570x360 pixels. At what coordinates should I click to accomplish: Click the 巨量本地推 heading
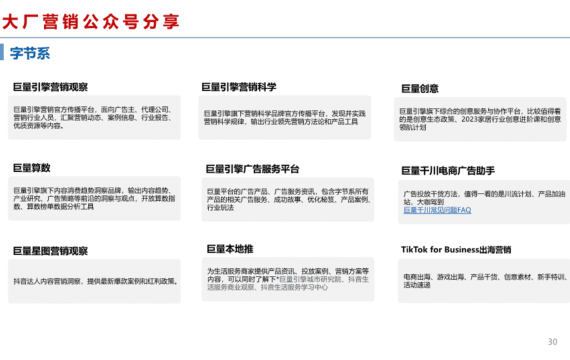[x=230, y=249]
